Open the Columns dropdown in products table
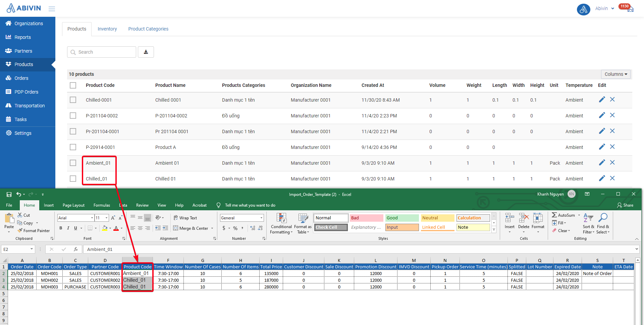Image resolution: width=644 pixels, height=325 pixels. [x=616, y=74]
